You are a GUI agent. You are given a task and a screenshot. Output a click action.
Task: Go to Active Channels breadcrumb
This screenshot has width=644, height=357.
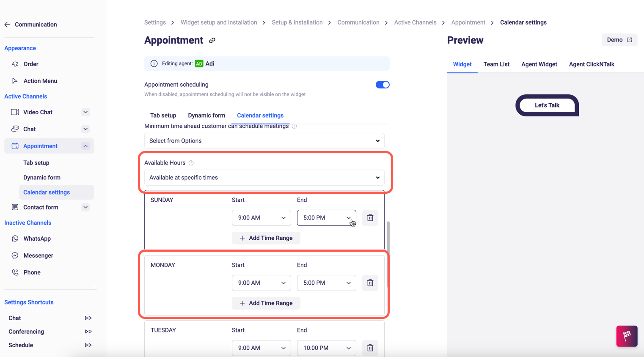click(x=415, y=22)
